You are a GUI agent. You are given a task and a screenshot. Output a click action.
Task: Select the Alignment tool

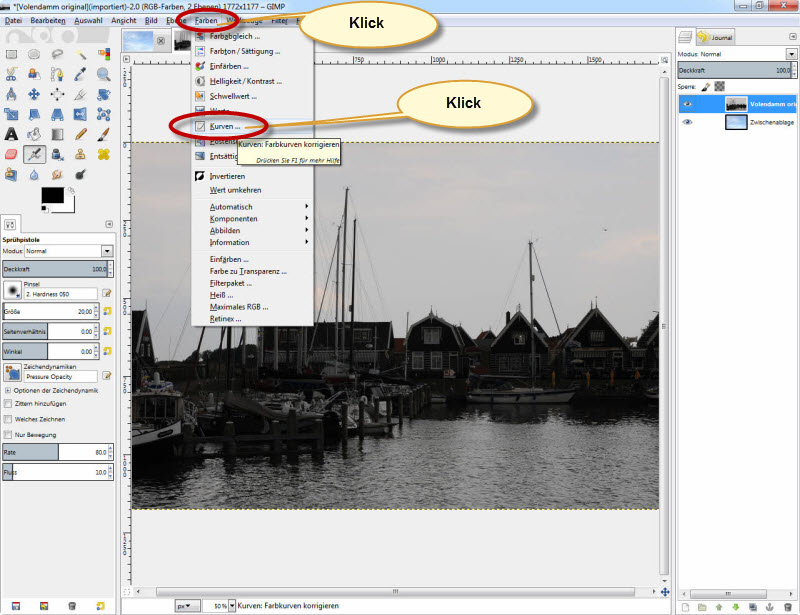pyautogui.click(x=57, y=94)
